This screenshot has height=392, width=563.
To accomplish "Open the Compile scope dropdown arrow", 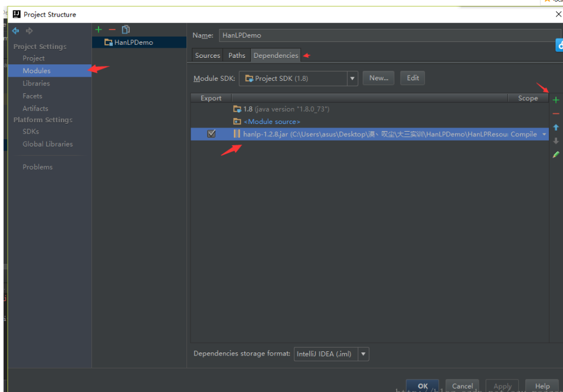I will coord(544,135).
